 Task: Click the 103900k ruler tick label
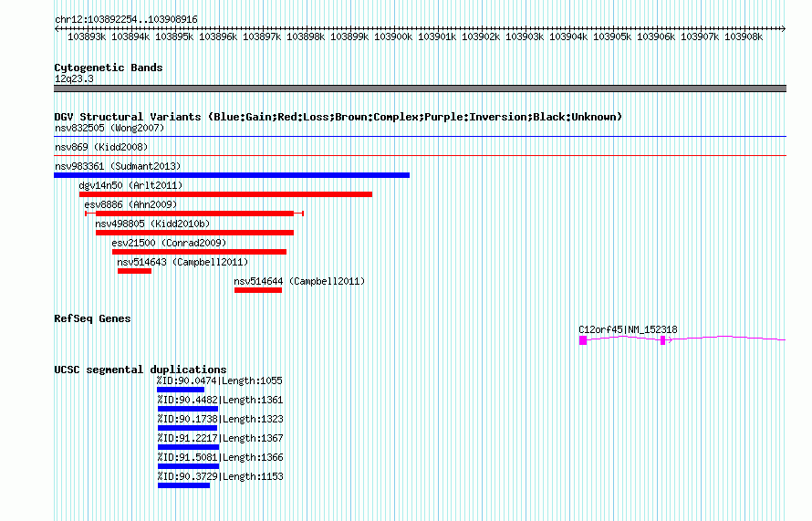pos(393,36)
